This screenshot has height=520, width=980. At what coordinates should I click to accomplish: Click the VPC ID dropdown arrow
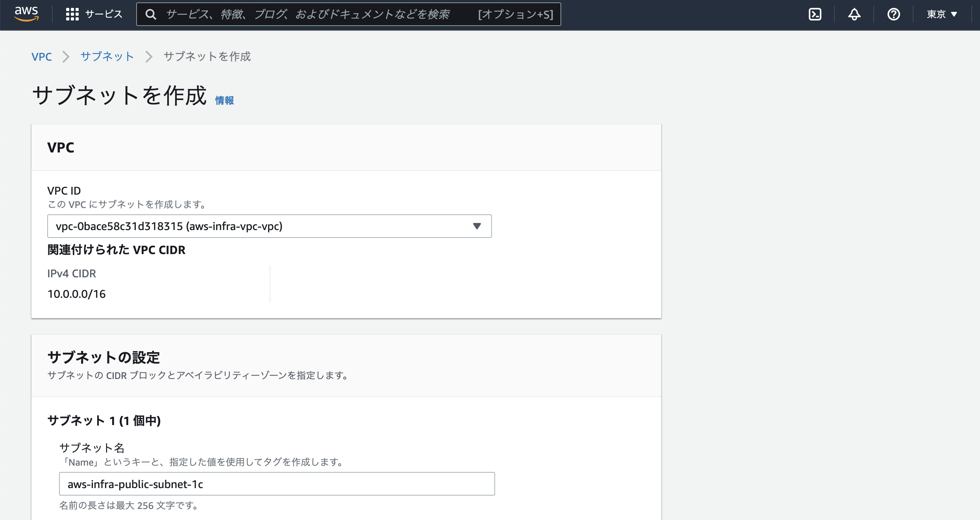[477, 226]
